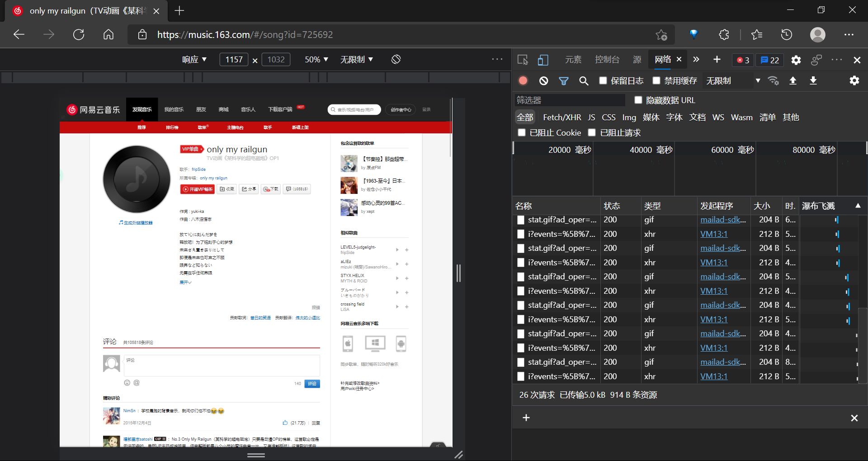This screenshot has width=868, height=461.
Task: Filter requests by JS
Action: point(591,118)
